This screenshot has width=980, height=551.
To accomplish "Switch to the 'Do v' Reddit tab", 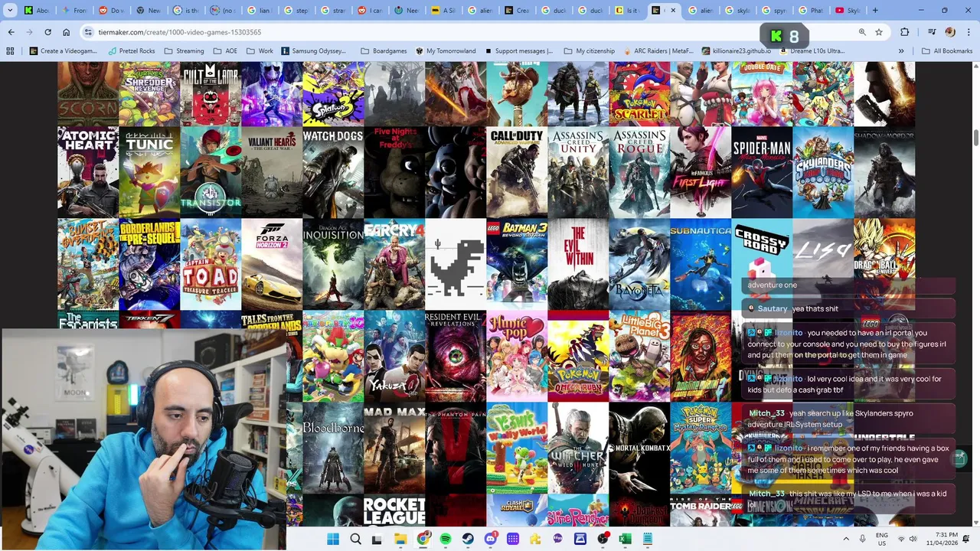I will point(111,11).
